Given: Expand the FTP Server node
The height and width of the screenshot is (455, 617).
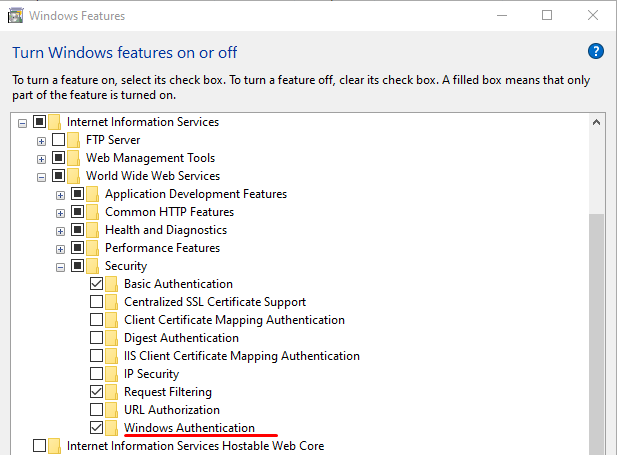Looking at the screenshot, I should click(x=41, y=141).
